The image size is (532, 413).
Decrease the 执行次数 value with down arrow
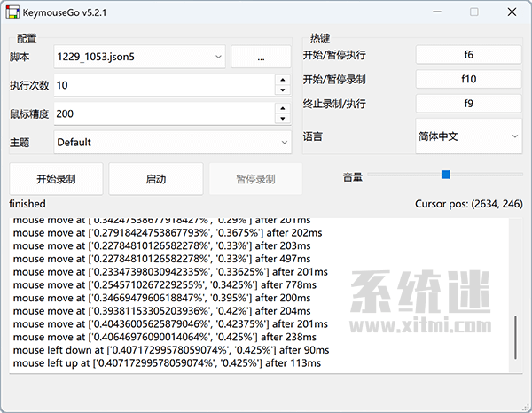point(283,90)
